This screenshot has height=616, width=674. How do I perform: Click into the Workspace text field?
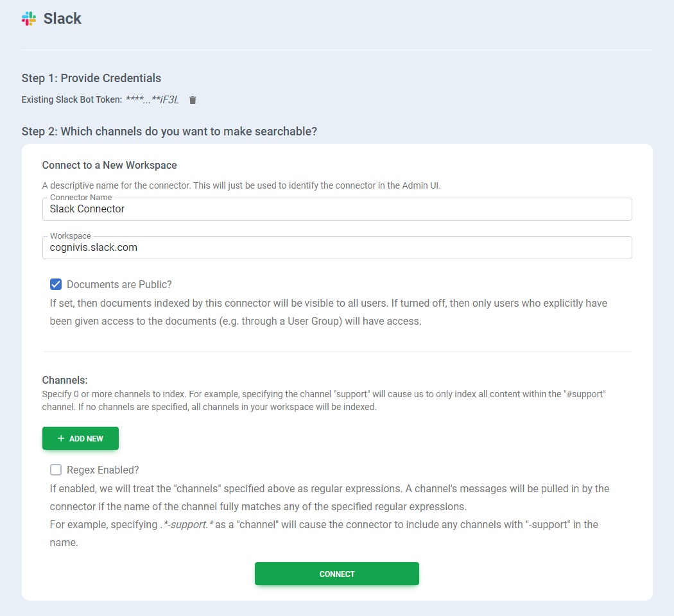pos(337,248)
